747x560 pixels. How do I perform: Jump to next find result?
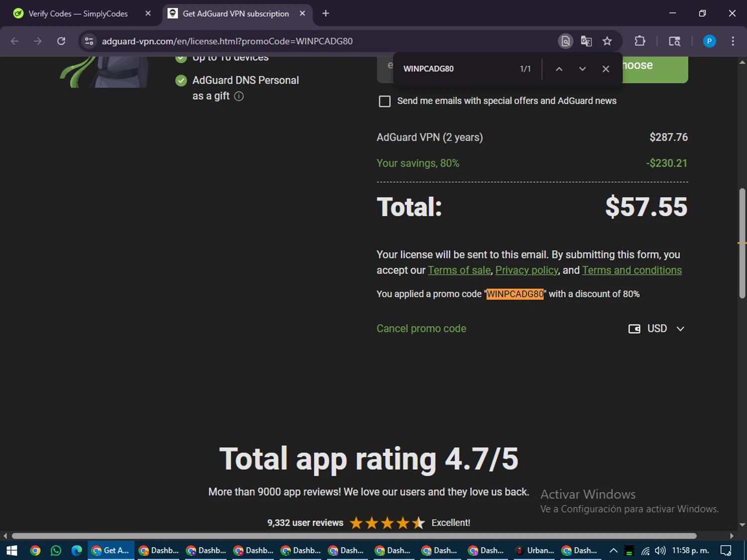[582, 69]
